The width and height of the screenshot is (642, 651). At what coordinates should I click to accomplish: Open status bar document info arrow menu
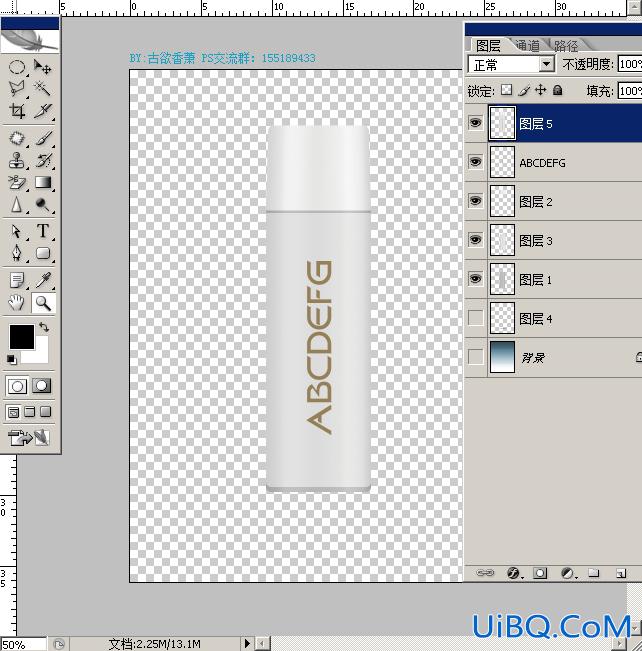coord(247,644)
